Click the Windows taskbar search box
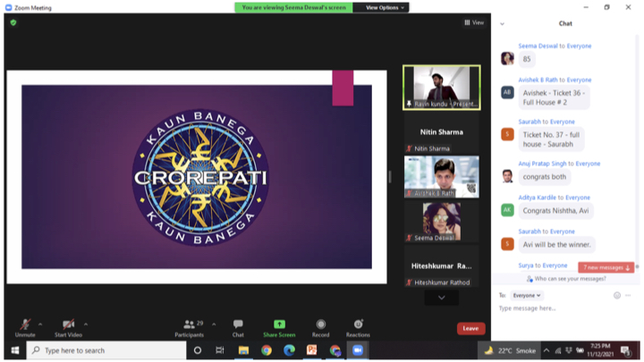 (106, 350)
